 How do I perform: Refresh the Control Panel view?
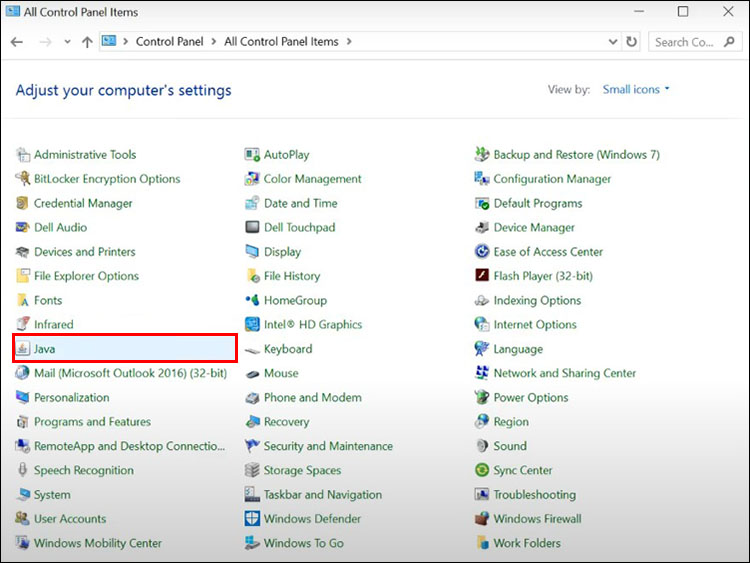point(632,42)
